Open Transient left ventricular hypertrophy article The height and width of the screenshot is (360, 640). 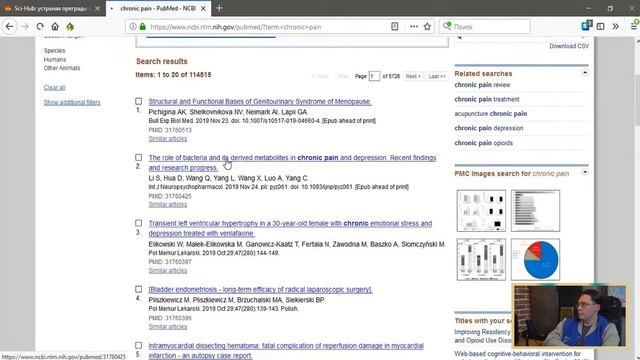pyautogui.click(x=290, y=229)
